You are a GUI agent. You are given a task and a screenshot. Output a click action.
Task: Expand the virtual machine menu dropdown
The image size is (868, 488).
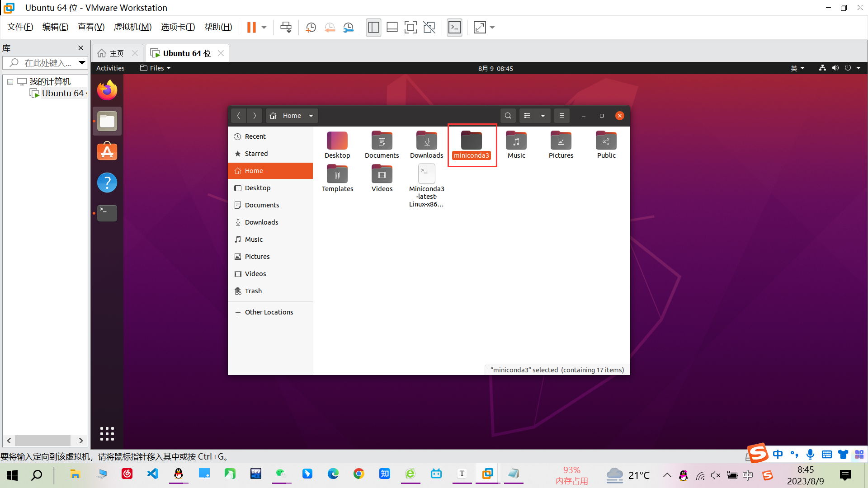click(x=132, y=27)
